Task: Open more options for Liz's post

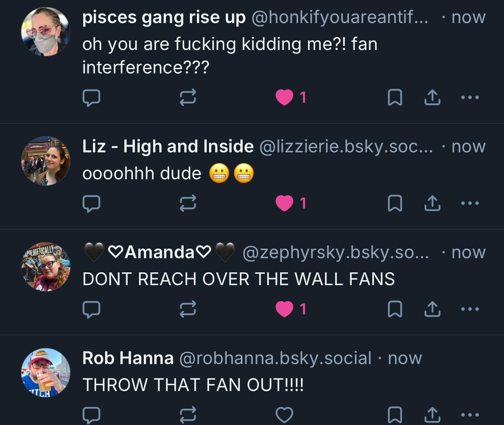Action: [470, 204]
